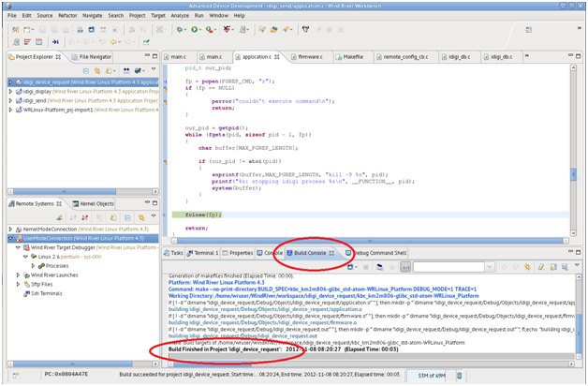This screenshot has width=588, height=386.
Task: Expand the idigi_device_request project
Action: (10, 82)
